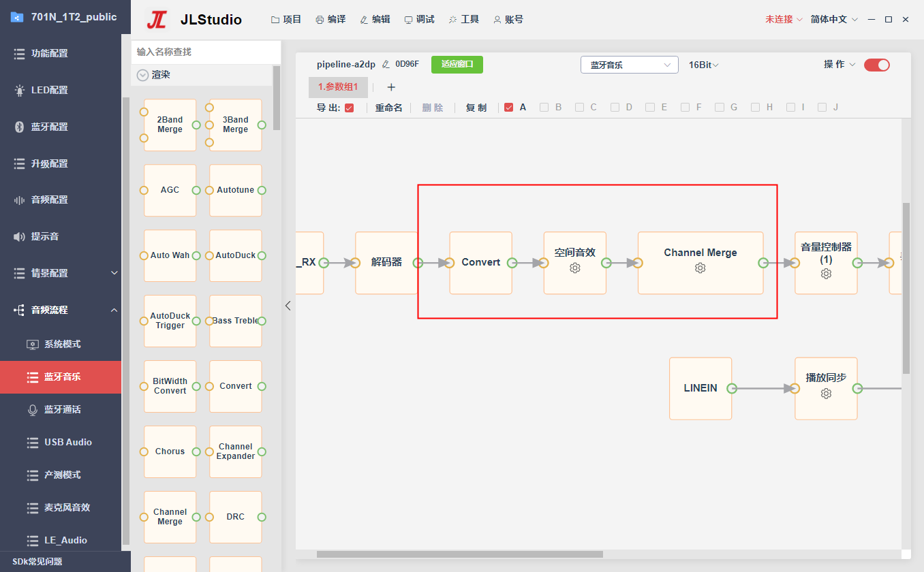
Task: Click the 音频配置 waveform icon
Action: click(x=19, y=200)
